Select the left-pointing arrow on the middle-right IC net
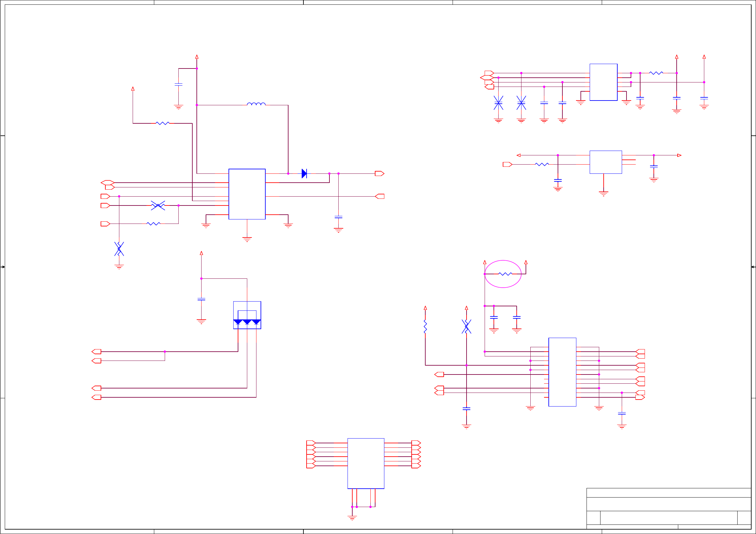 tap(519, 155)
